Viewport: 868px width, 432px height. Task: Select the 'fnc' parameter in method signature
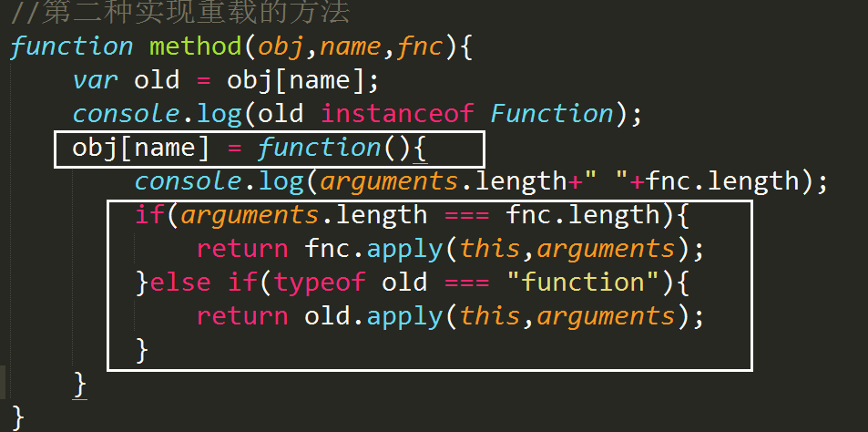tap(421, 46)
